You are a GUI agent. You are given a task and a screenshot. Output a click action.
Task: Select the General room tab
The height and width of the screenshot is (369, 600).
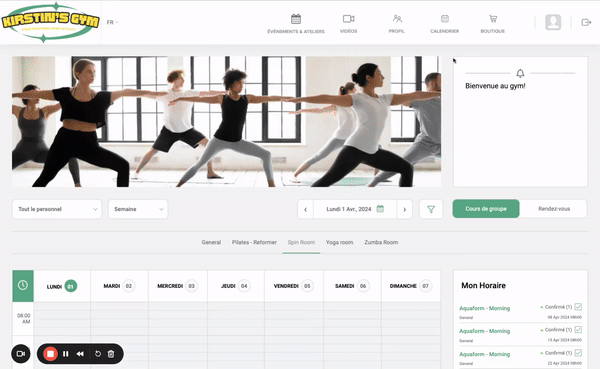click(211, 242)
